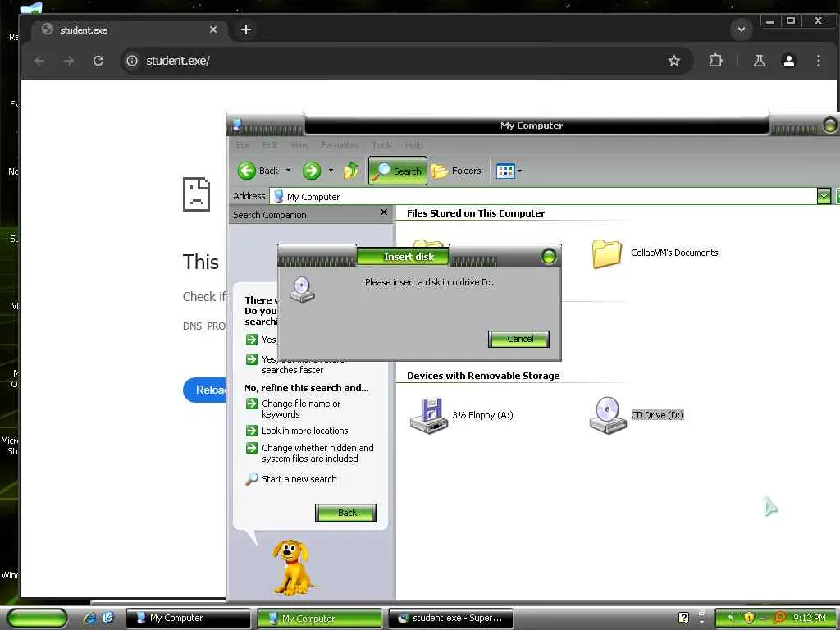Open the Tools menu in My Computer

(x=382, y=145)
